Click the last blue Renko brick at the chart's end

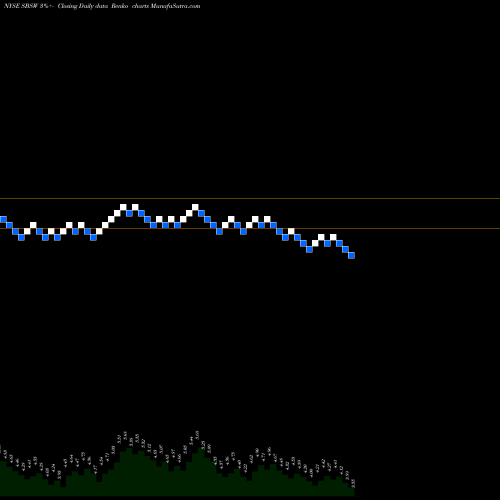coord(351,255)
